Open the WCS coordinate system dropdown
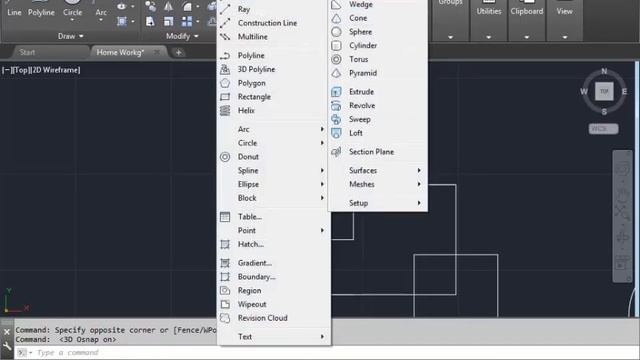This screenshot has height=360, width=640. (x=603, y=129)
